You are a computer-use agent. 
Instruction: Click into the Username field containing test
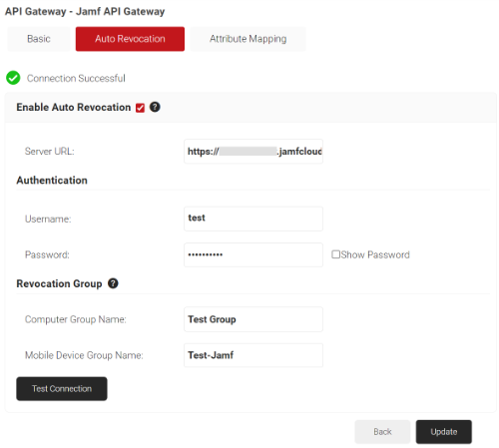point(253,219)
